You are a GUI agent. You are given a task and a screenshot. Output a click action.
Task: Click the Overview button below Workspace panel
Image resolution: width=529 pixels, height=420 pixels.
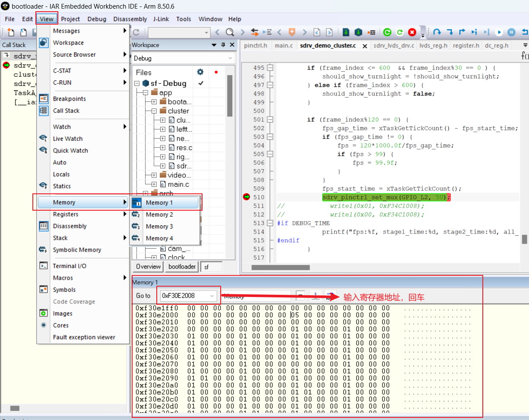point(147,267)
